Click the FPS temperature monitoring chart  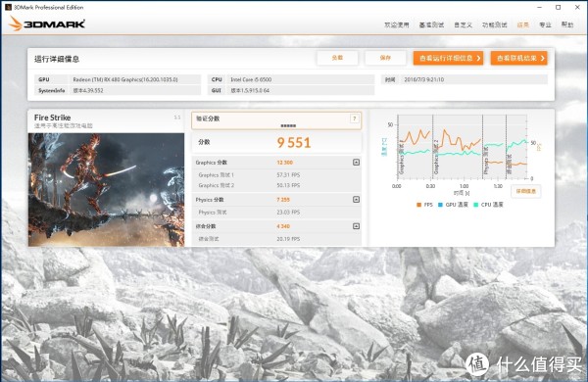pos(462,147)
